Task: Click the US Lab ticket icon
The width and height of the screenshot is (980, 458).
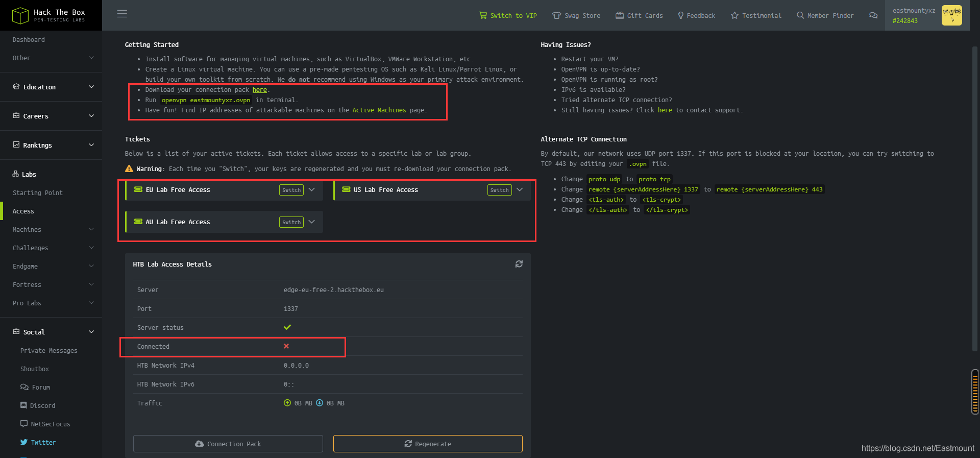Action: (x=346, y=189)
